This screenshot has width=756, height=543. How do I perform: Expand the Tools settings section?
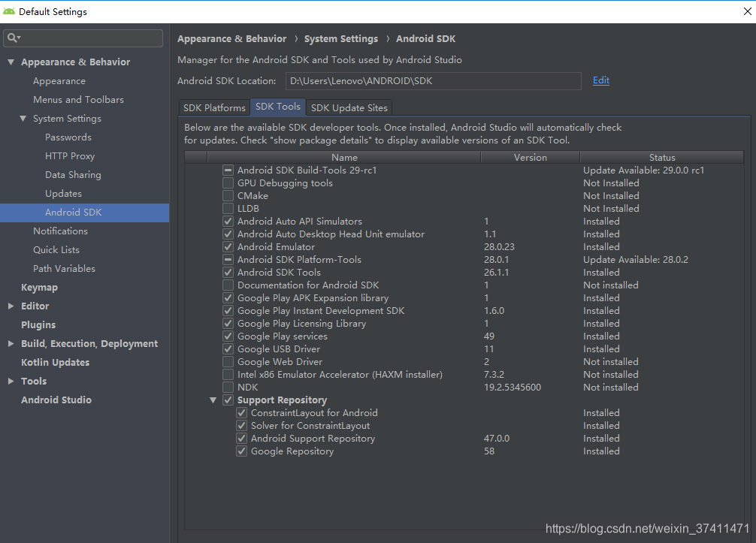11,381
